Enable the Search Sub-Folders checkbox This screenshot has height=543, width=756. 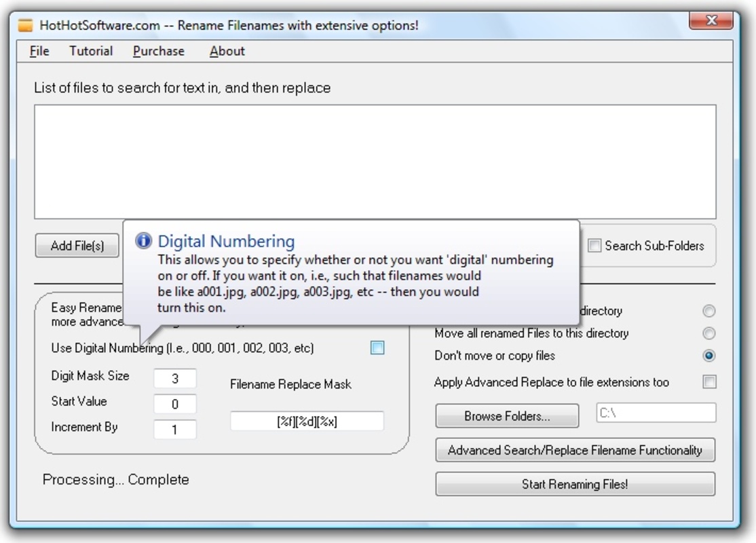click(x=594, y=246)
